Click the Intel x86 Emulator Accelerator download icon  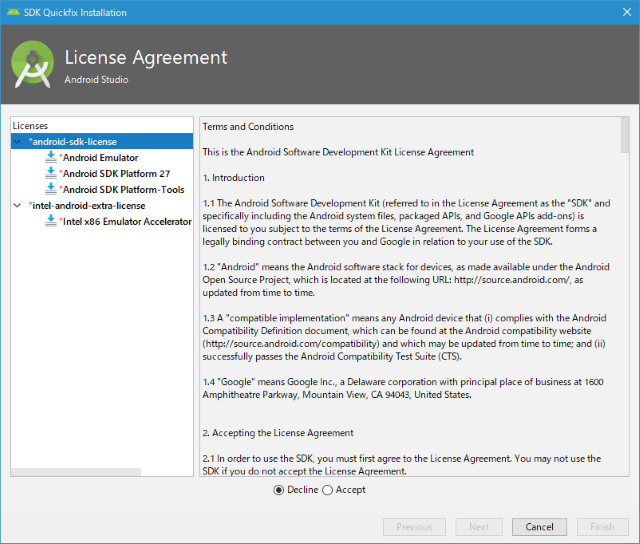[x=51, y=221]
